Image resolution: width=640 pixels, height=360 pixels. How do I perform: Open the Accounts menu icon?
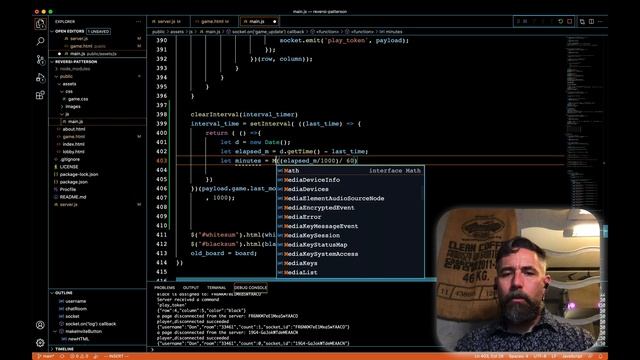(x=40, y=325)
